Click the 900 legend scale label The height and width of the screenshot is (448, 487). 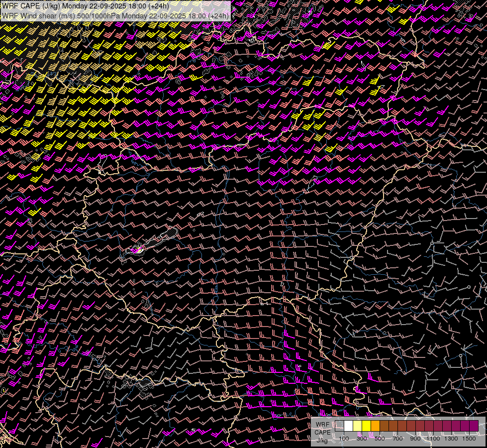tap(415, 439)
